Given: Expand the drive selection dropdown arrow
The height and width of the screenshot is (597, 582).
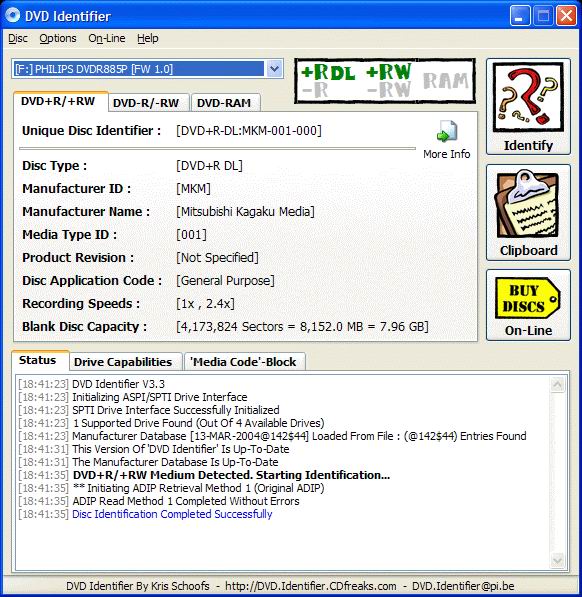Looking at the screenshot, I should click(x=274, y=69).
